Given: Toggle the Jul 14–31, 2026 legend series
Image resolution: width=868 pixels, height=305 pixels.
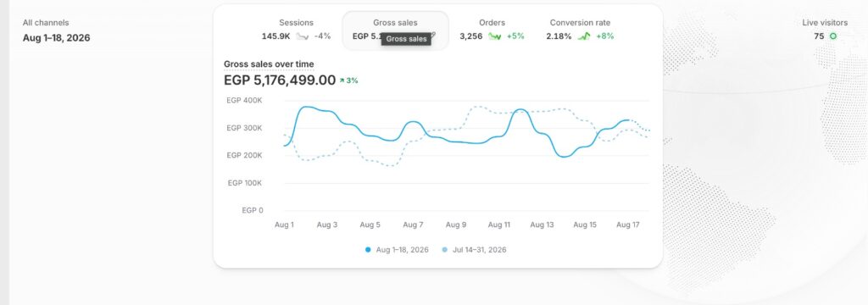Looking at the screenshot, I should pyautogui.click(x=474, y=250).
